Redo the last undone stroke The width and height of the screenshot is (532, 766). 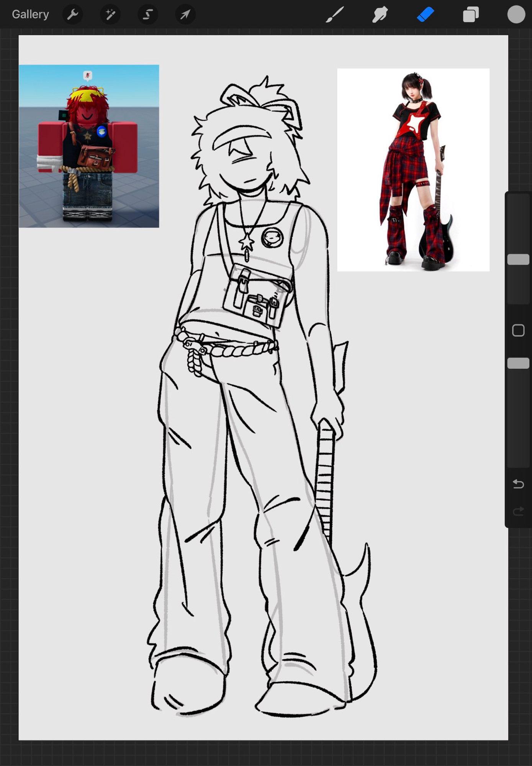518,511
